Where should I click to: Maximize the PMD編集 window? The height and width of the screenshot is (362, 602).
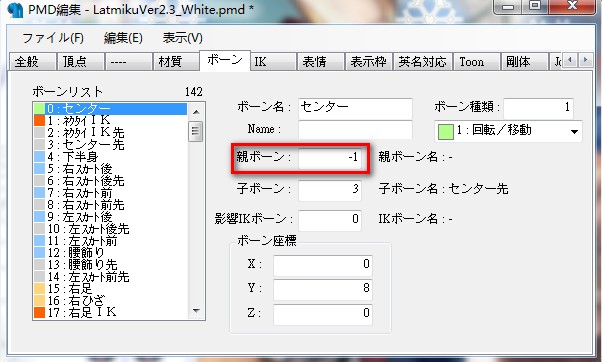[x=535, y=7]
